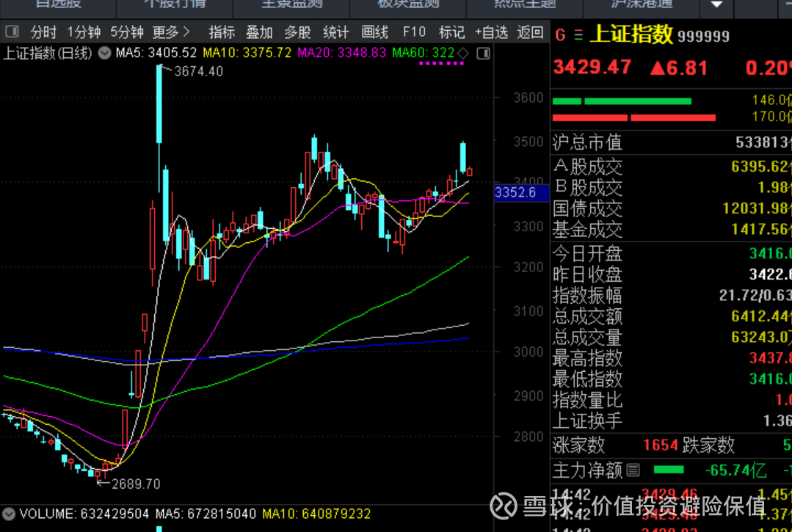Click the green list icon beside 上证指数 title

point(578,35)
